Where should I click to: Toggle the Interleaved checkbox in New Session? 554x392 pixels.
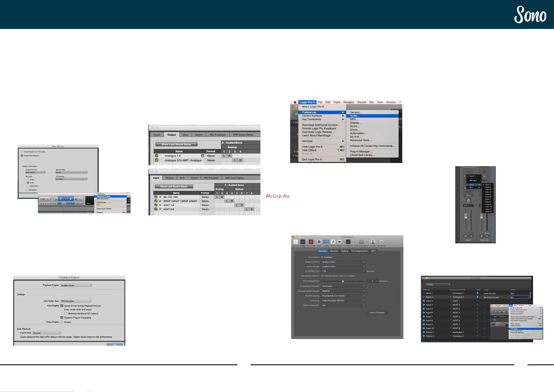[27, 190]
